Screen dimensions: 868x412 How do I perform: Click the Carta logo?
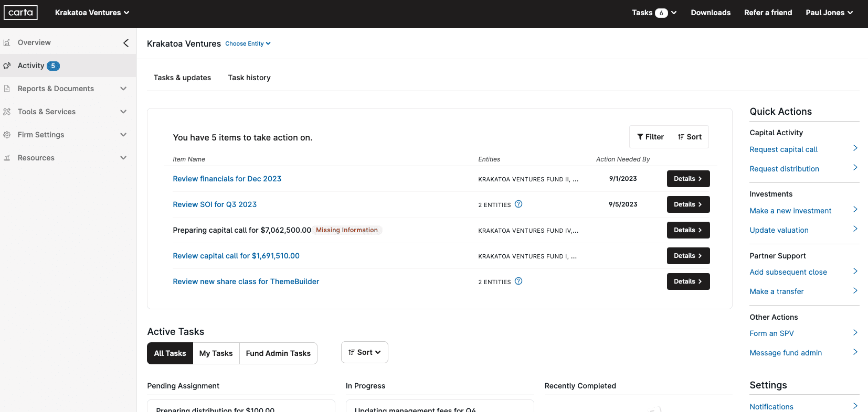(20, 13)
